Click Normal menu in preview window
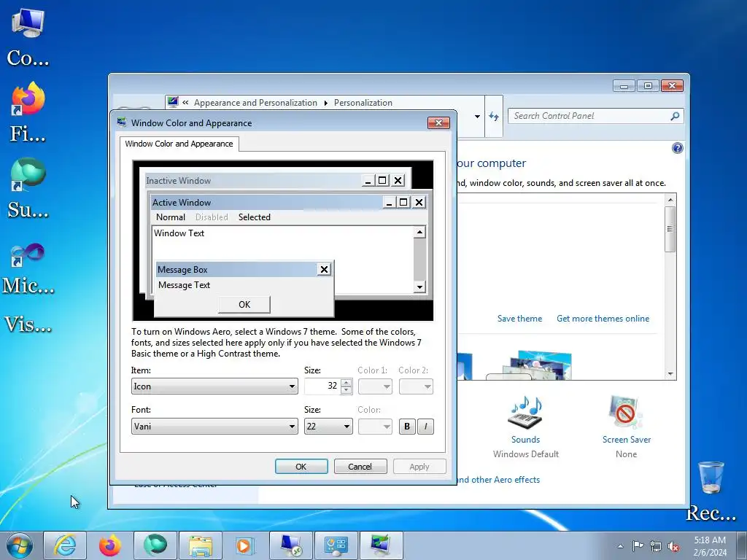The image size is (747, 560). coord(171,217)
